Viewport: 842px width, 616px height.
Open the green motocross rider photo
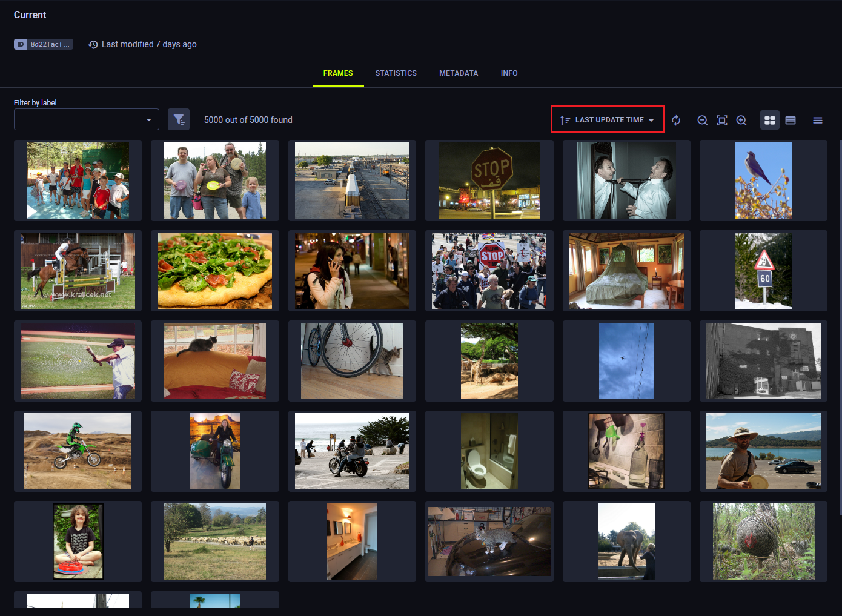point(78,451)
